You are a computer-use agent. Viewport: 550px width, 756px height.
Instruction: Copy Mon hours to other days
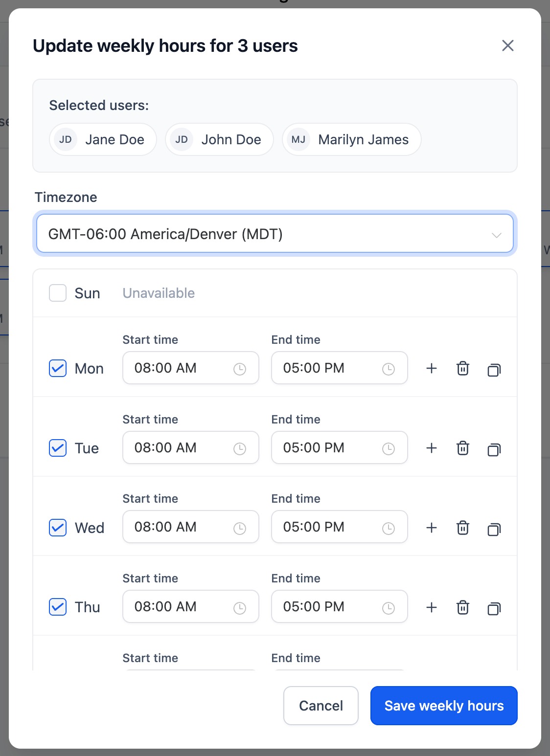(494, 370)
